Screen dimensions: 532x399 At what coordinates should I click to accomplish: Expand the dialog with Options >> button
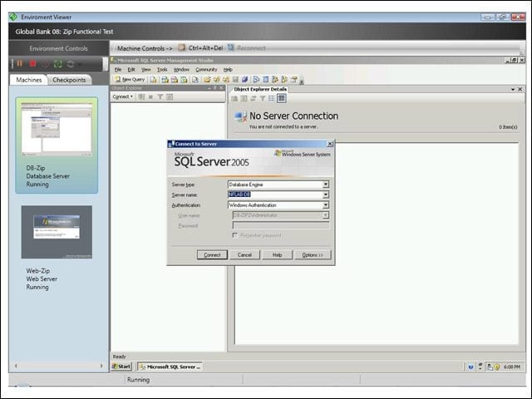click(x=313, y=254)
